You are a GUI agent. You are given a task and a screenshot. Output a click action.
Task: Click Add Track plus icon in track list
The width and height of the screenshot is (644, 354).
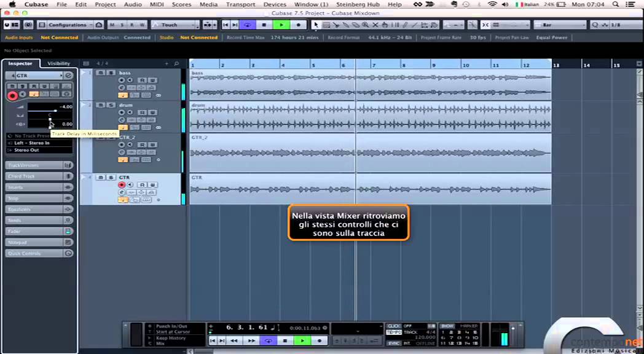pyautogui.click(x=167, y=64)
